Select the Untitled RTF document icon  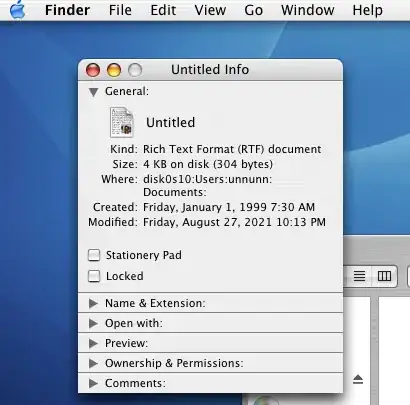click(122, 122)
